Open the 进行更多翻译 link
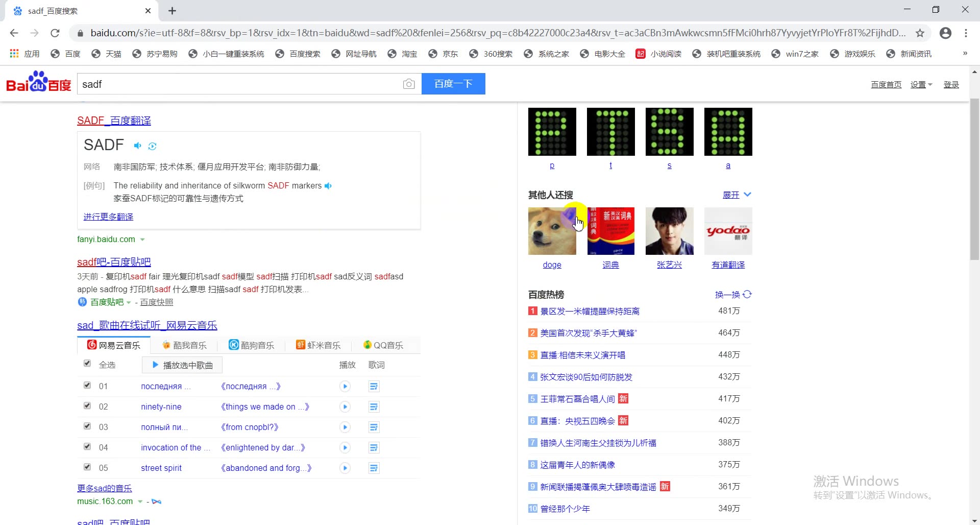 [x=108, y=217]
